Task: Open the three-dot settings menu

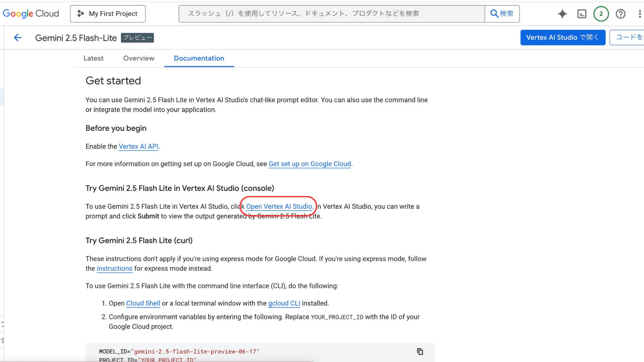Action: [640, 14]
